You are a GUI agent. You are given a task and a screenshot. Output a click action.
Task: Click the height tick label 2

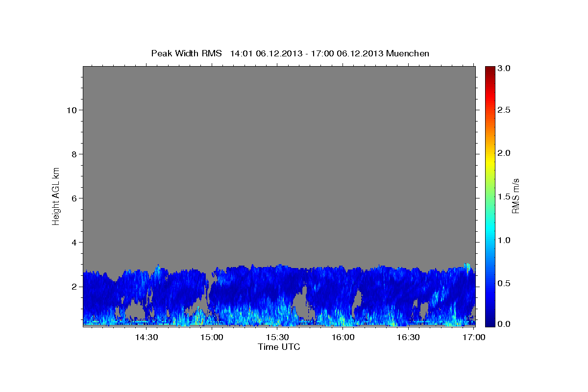pyautogui.click(x=73, y=286)
